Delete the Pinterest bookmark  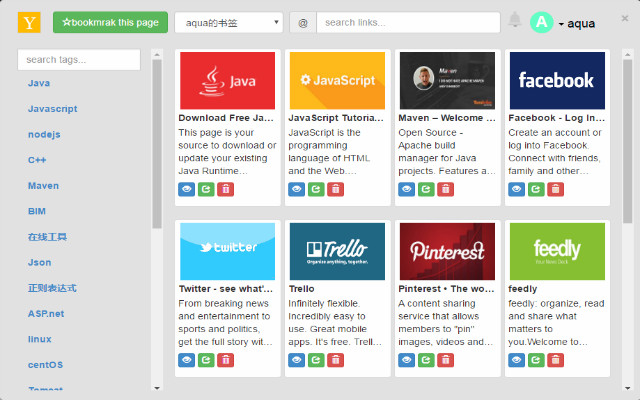pos(446,360)
